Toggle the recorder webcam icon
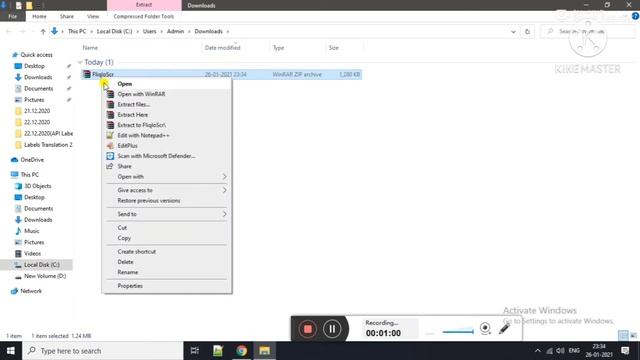The image size is (640, 360). [x=485, y=328]
